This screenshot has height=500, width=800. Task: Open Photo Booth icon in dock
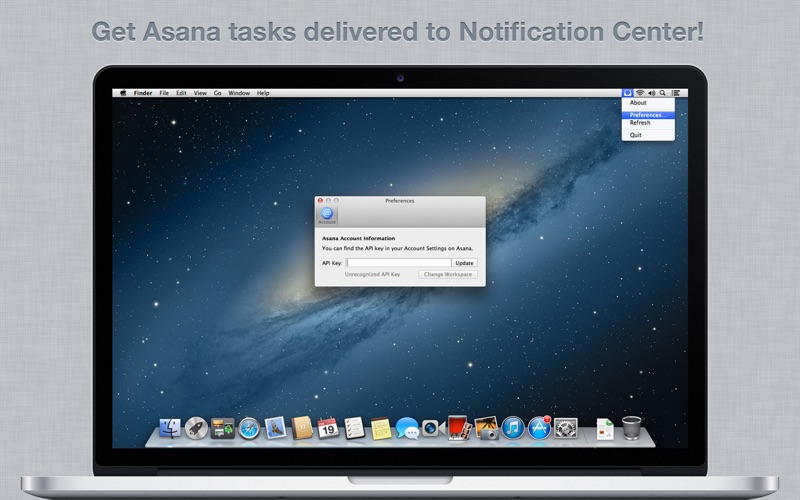[460, 428]
